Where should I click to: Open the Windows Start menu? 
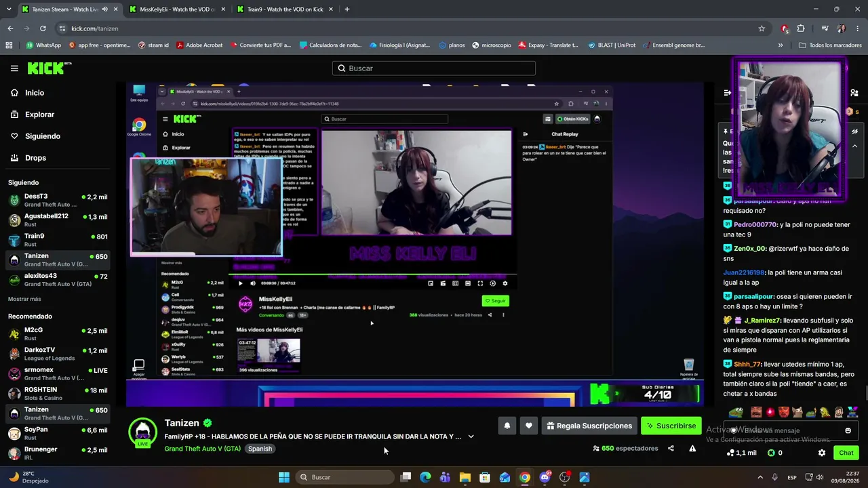pyautogui.click(x=284, y=477)
